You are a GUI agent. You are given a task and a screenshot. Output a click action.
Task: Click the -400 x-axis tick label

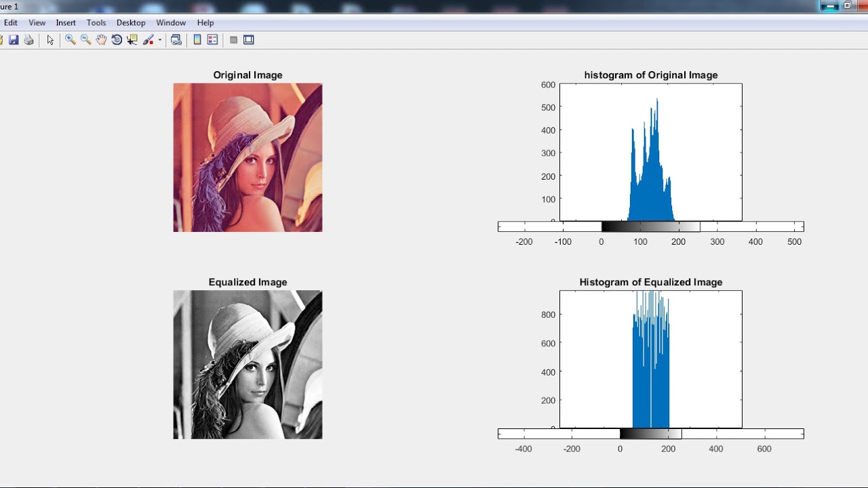524,449
